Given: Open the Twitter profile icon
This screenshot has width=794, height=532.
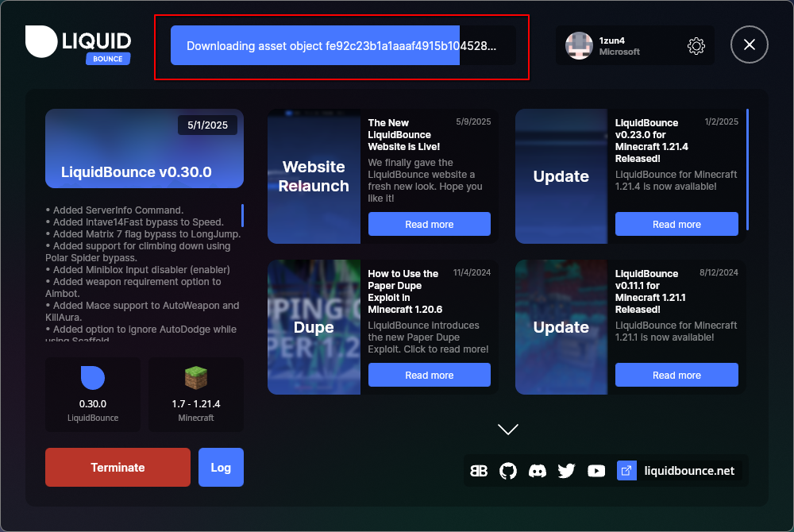Looking at the screenshot, I should 566,470.
